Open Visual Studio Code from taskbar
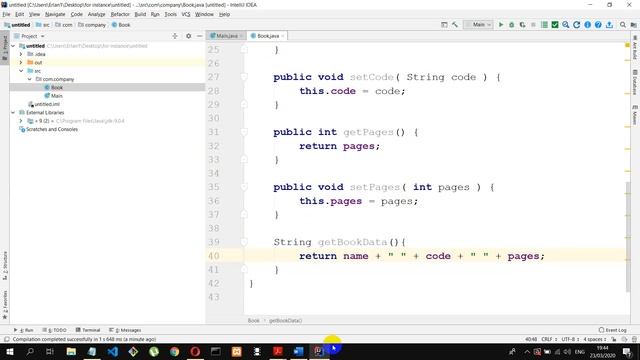The width and height of the screenshot is (640, 360). pyautogui.click(x=113, y=351)
